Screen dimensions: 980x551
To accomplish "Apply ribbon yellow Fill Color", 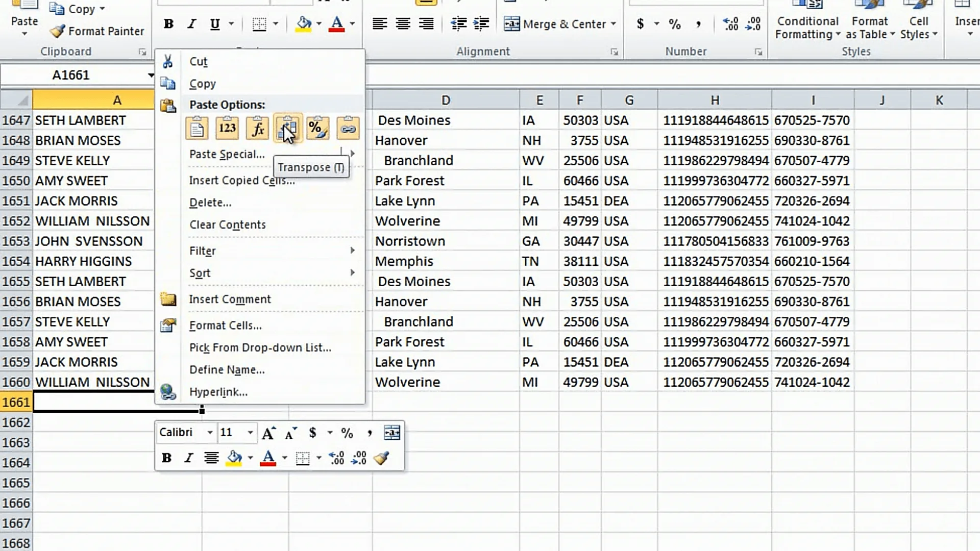I will [x=304, y=24].
